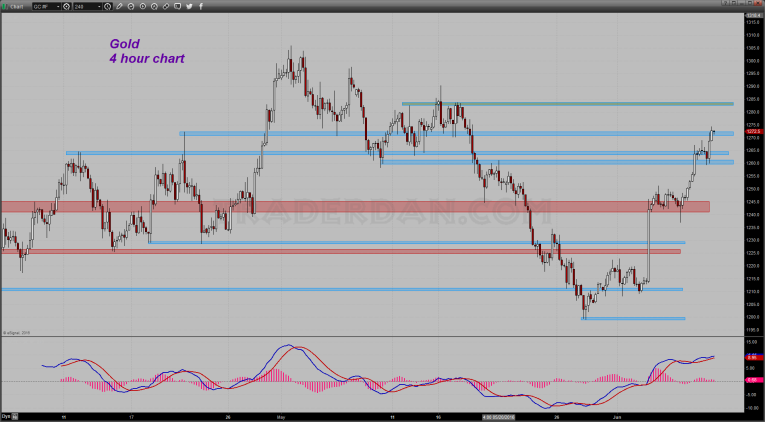Toggle the Dyn button at bottom-left corner
This screenshot has width=765, height=422.
pos(6,416)
